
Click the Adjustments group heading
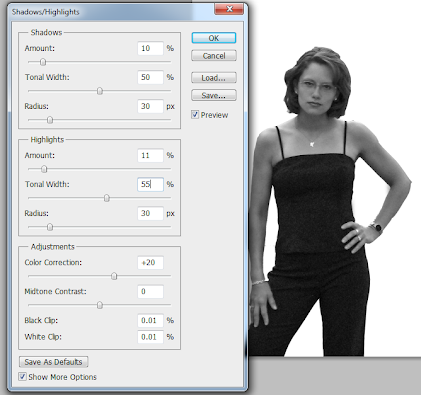pyautogui.click(x=53, y=247)
